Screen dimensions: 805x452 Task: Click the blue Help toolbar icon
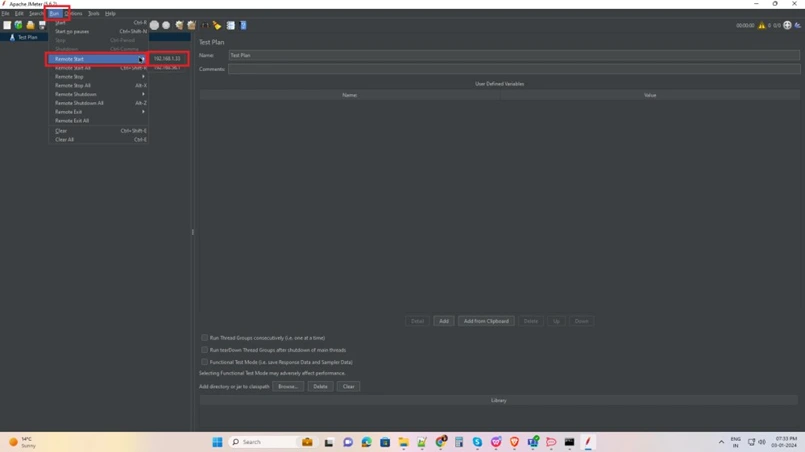pos(243,25)
